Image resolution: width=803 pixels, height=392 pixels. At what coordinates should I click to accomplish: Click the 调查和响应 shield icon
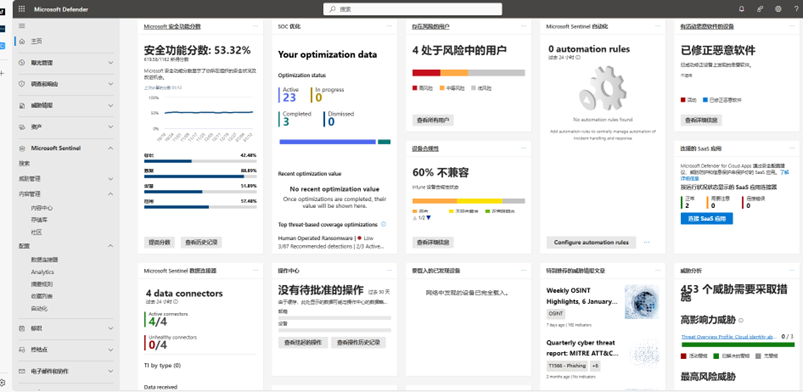pyautogui.click(x=22, y=84)
